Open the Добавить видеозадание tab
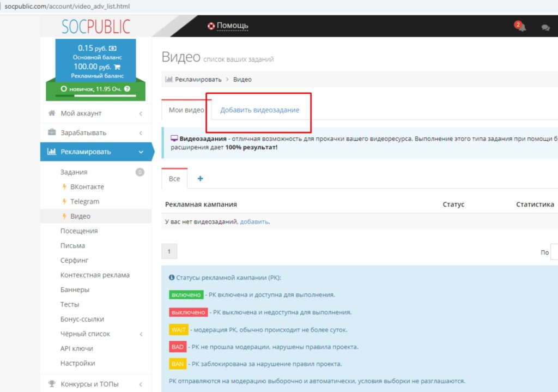The width and height of the screenshot is (558, 392). pos(259,110)
